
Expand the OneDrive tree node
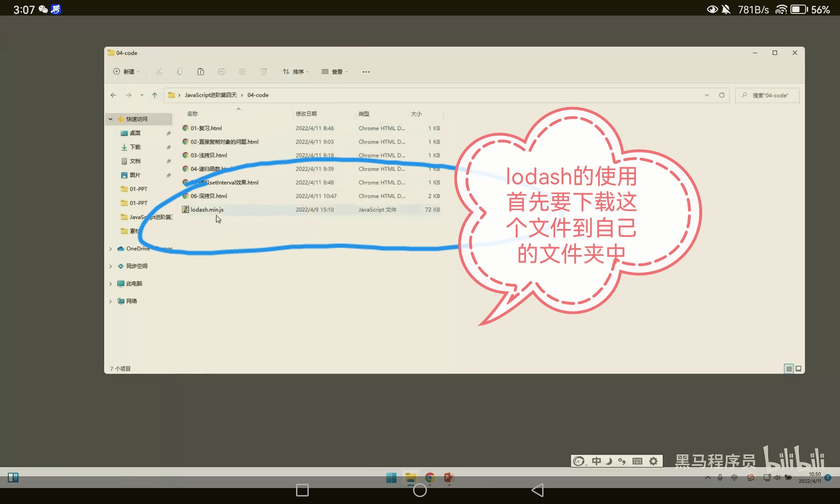coord(110,249)
